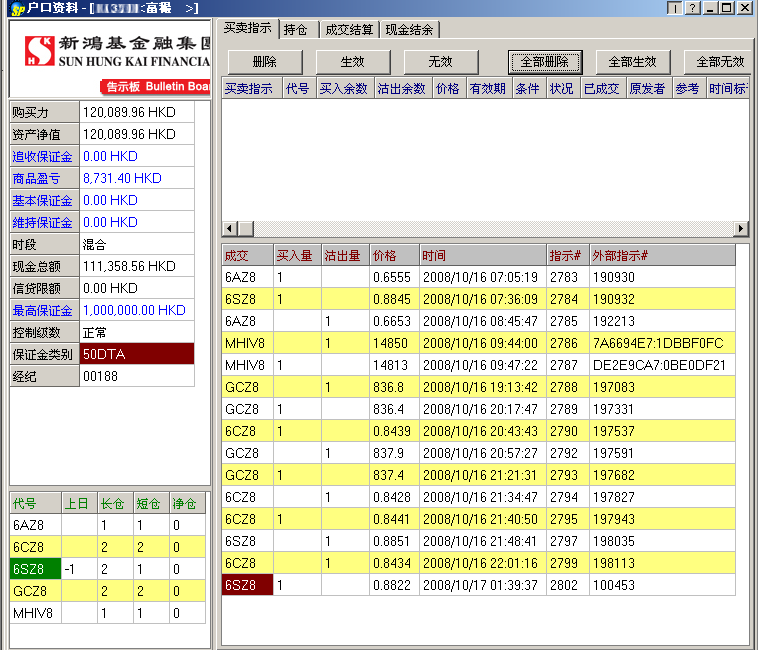The height and width of the screenshot is (650, 758).
Task: Click the 全部生效 button
Action: [x=633, y=62]
